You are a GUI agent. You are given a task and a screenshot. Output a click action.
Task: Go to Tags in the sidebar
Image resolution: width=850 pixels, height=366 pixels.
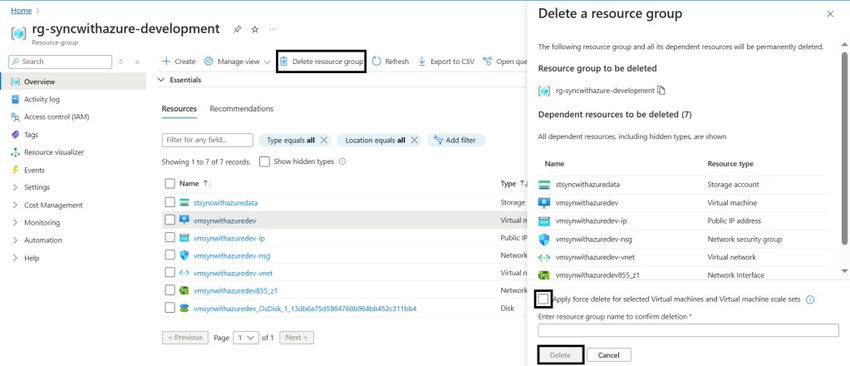pyautogui.click(x=31, y=134)
